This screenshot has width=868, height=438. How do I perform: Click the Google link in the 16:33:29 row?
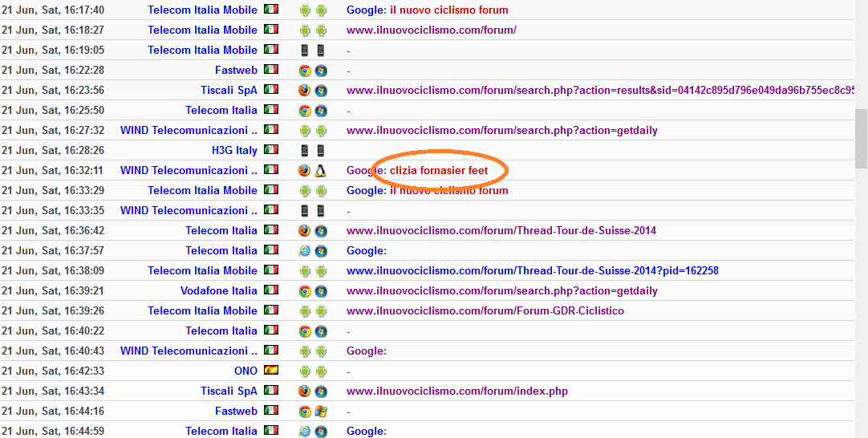[x=365, y=190]
